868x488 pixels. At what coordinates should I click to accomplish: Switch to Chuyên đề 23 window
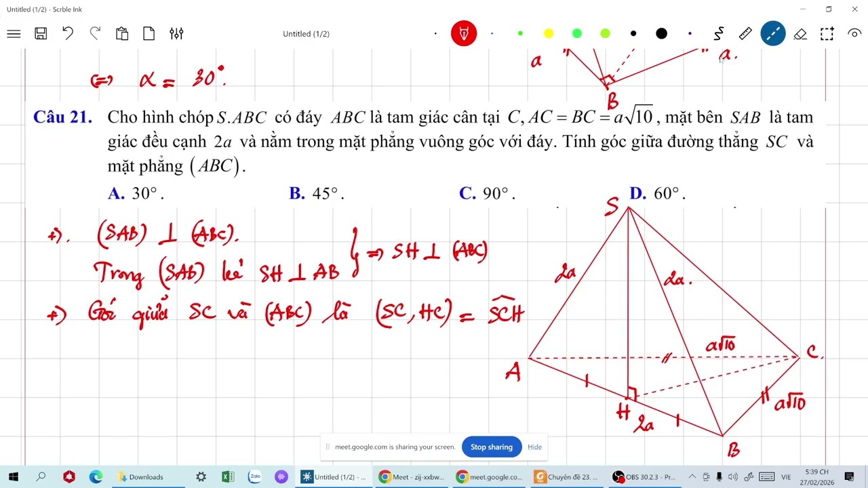(x=567, y=477)
